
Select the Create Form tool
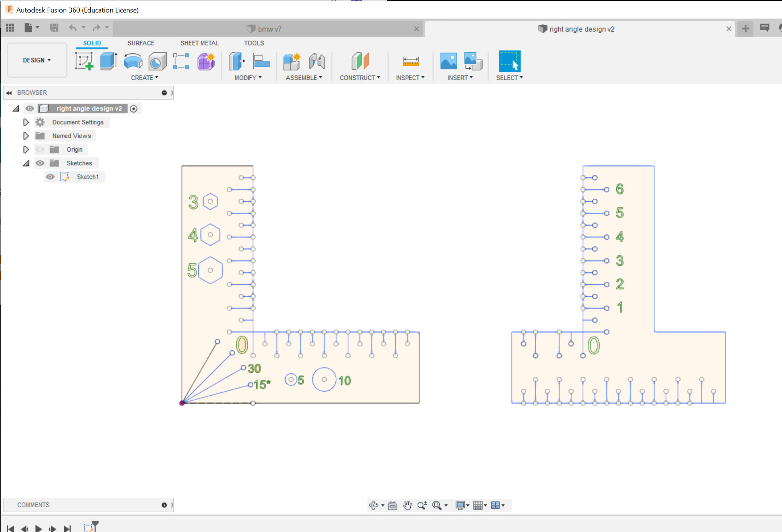coord(206,61)
